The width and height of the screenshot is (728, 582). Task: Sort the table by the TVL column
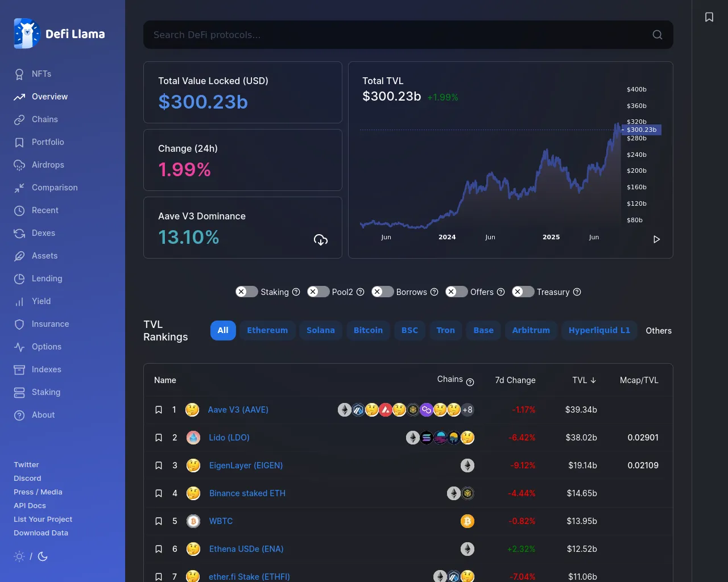tap(584, 380)
